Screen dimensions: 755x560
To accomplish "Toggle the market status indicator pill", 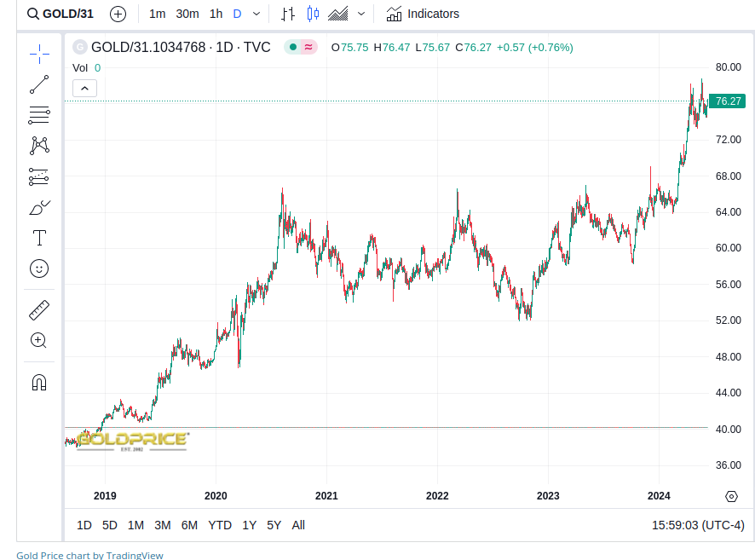I will 301,48.
